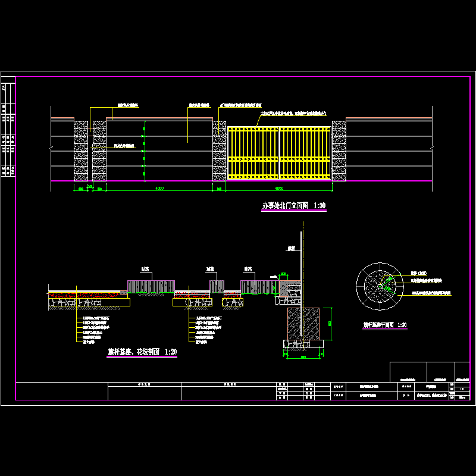Image resolution: width=476 pixels, height=476 pixels.
Task: Click the 旗杆 label beside the flagpole
Action: tap(292, 248)
